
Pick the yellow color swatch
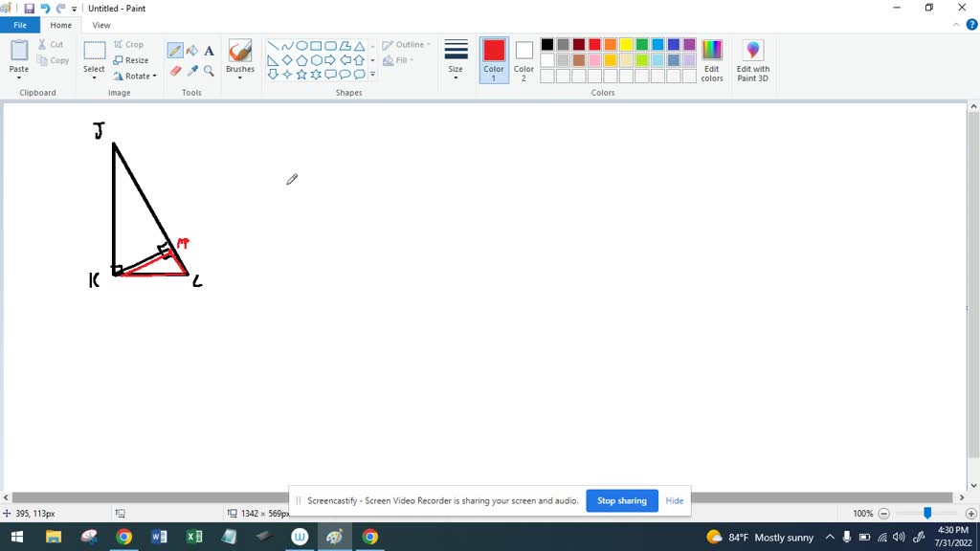[626, 45]
